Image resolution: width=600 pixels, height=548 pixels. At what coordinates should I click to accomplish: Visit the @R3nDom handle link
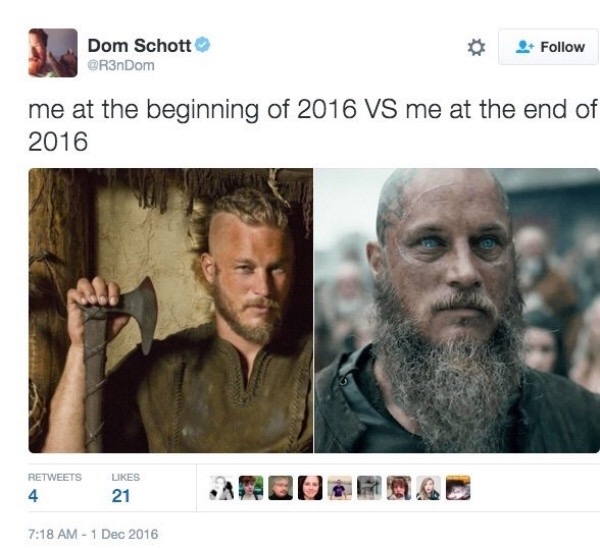[121, 65]
